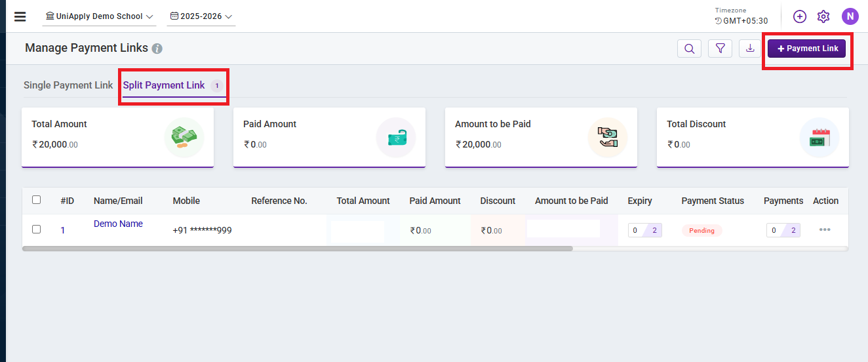Screen dimensions: 868x362
Task: Select the Split Payment Link tab
Action: tap(164, 85)
